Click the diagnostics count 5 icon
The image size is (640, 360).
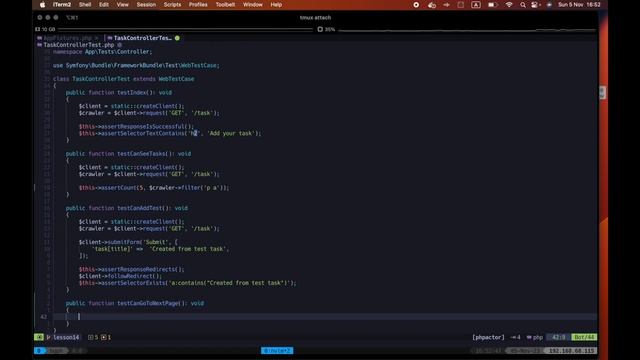(x=93, y=337)
